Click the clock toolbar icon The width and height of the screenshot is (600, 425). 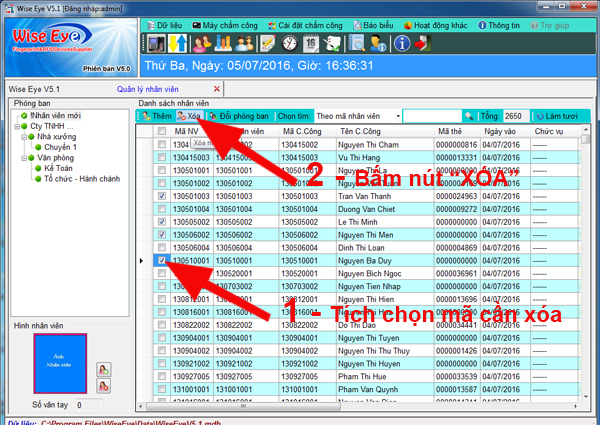pos(290,43)
